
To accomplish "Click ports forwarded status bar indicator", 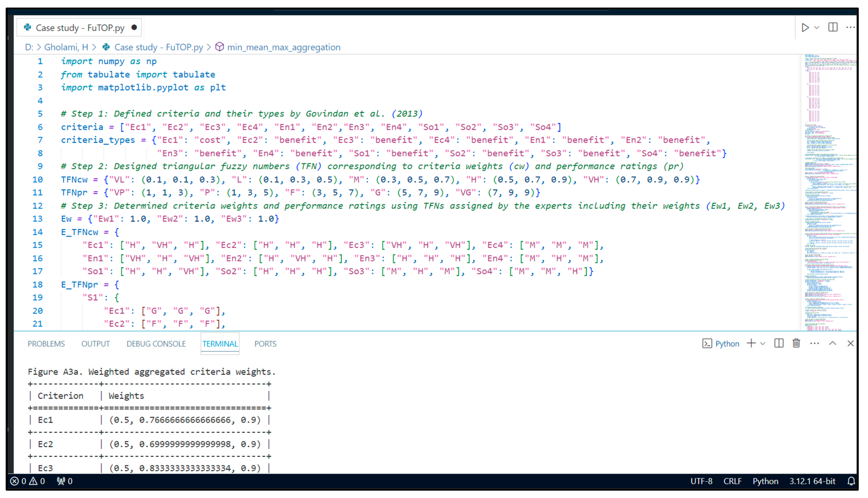I will tap(65, 481).
